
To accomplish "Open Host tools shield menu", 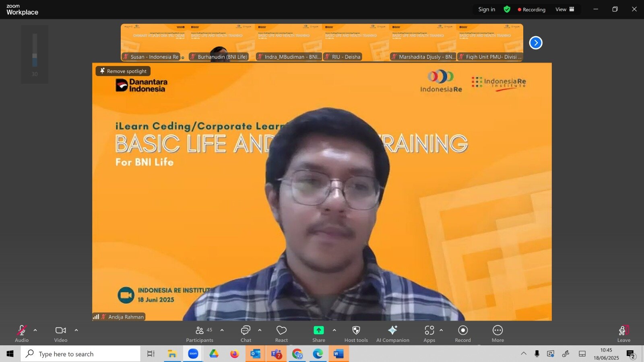I will pyautogui.click(x=356, y=333).
